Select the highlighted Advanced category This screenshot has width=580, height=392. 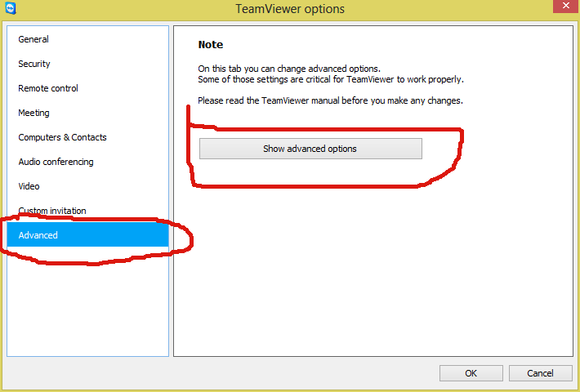(x=87, y=235)
